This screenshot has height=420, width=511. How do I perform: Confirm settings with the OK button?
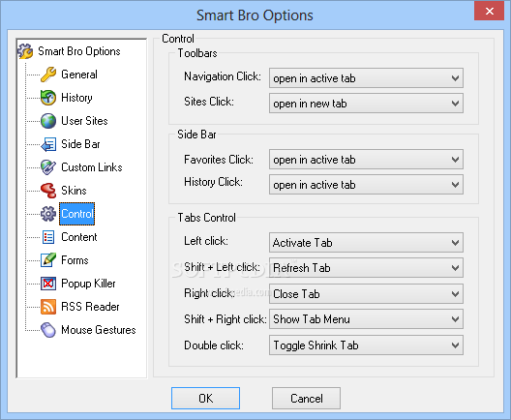tap(205, 398)
